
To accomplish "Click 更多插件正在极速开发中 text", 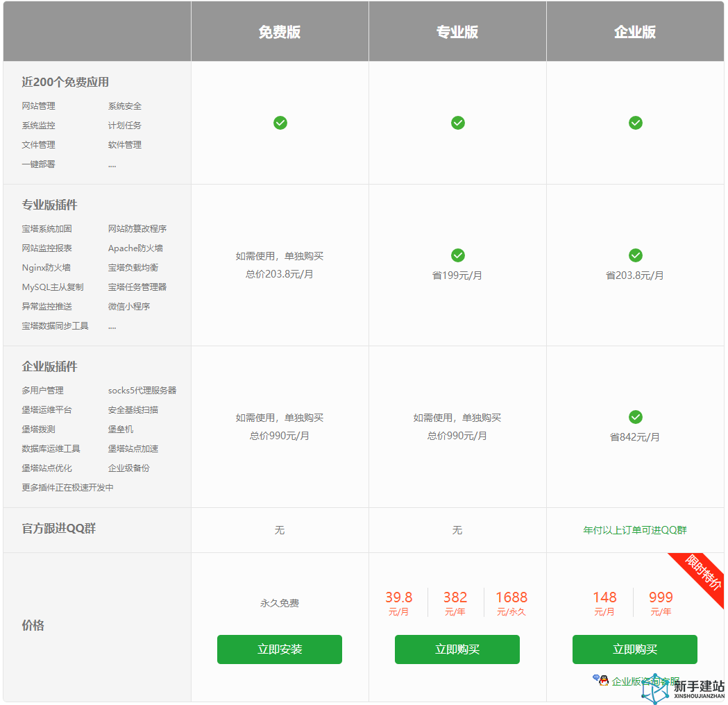I will [68, 488].
